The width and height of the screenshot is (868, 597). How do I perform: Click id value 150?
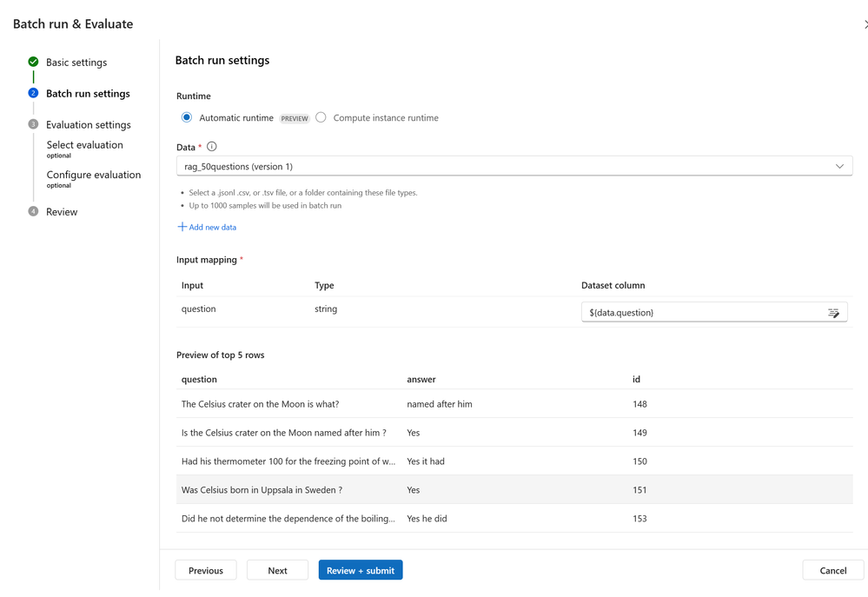(640, 461)
